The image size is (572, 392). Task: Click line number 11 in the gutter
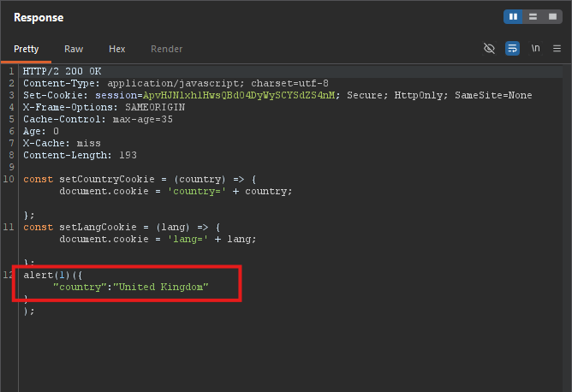pyautogui.click(x=9, y=227)
